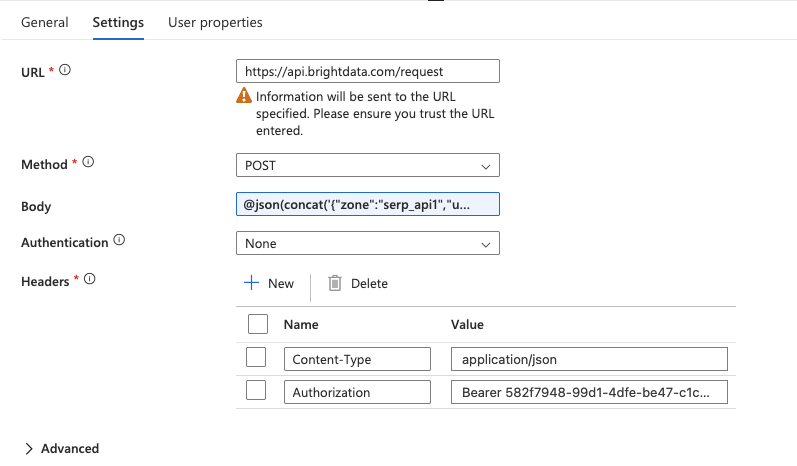Click into the URL input field
Viewport: 797px width, 466px height.
click(x=367, y=72)
